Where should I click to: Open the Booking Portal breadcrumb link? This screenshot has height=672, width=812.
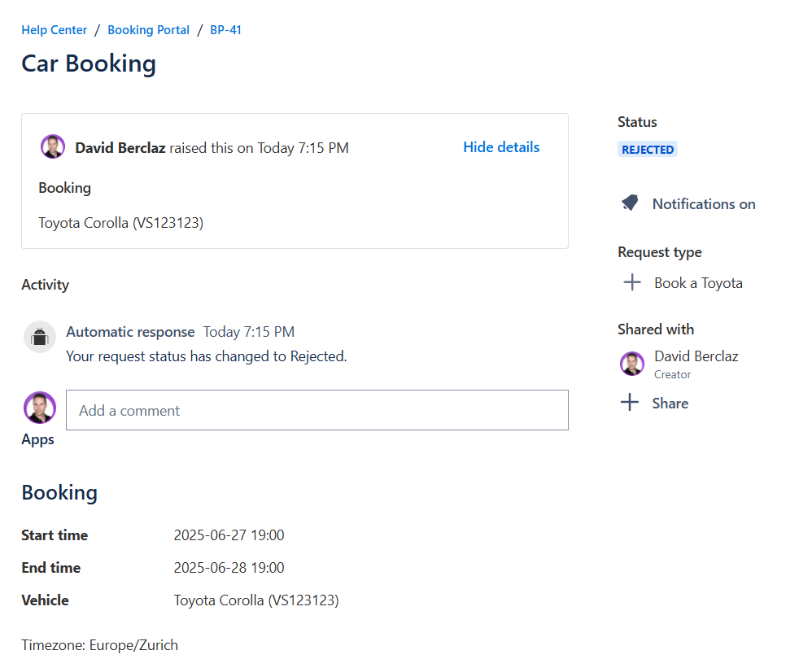[x=148, y=30]
